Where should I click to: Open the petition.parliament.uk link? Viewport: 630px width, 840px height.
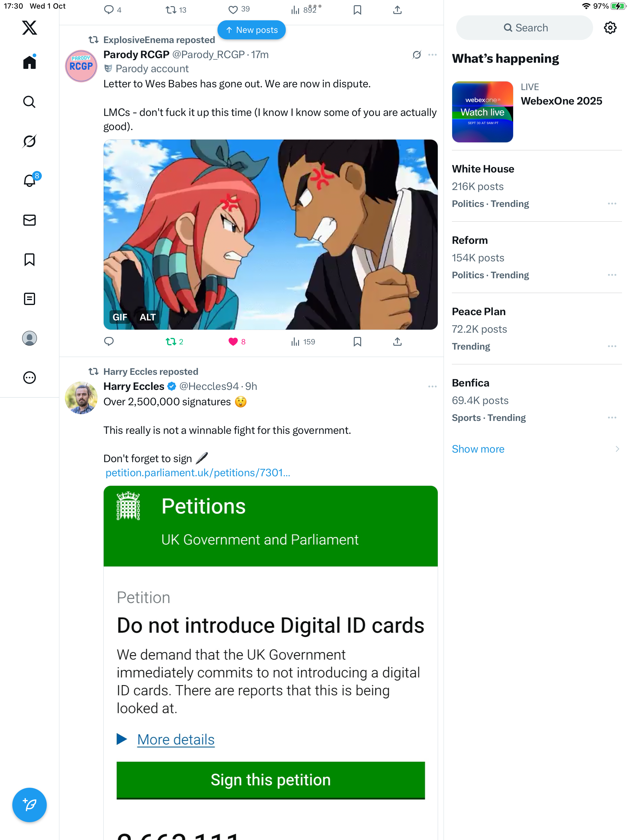(x=197, y=473)
